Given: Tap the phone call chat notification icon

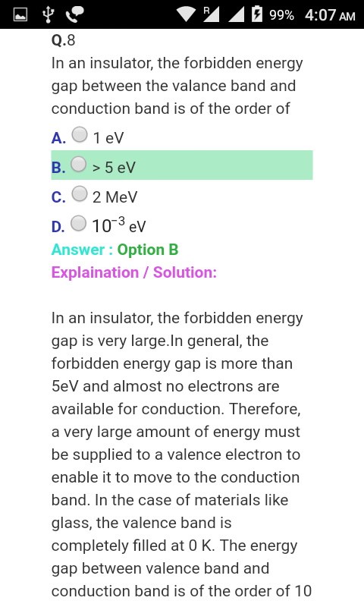Looking at the screenshot, I should click(74, 14).
